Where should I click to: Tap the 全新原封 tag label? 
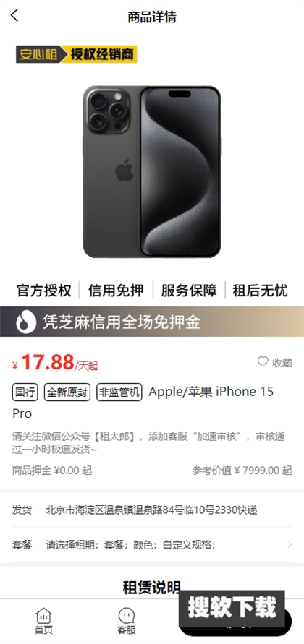click(67, 392)
